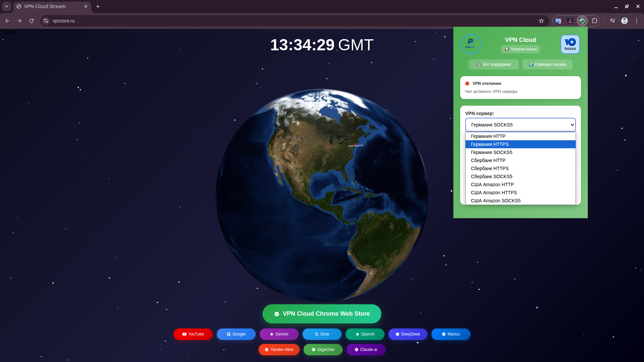This screenshot has width=644, height=362.
Task: Open the Chrome extensions puzzle menu
Action: coord(594,21)
